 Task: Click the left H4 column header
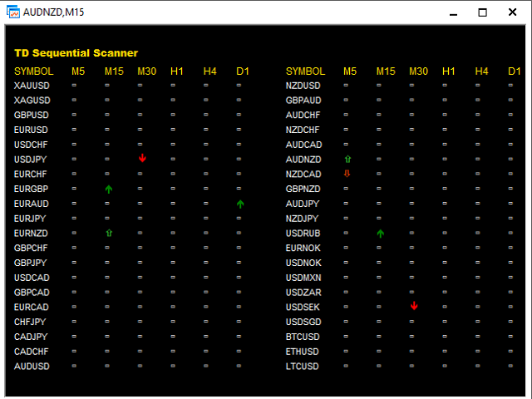pos(209,71)
